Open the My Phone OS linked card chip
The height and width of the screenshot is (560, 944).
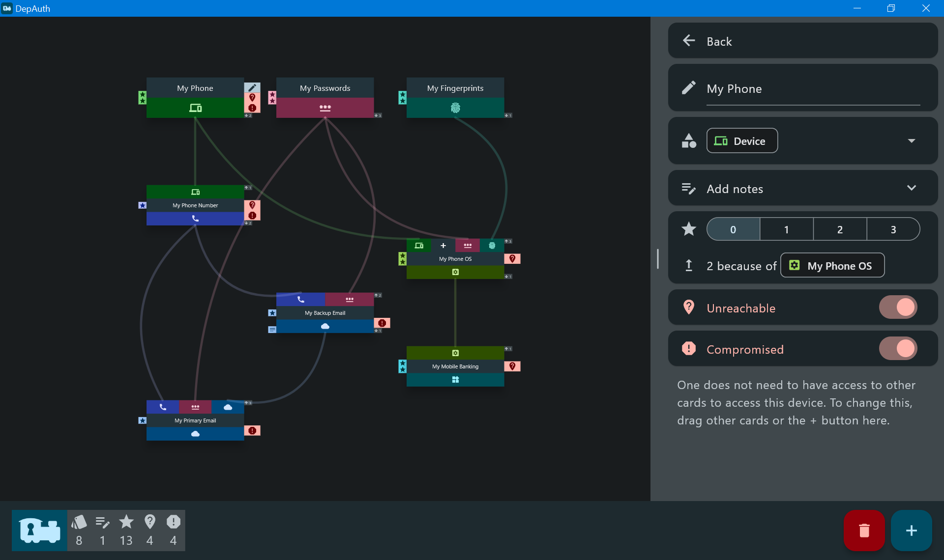point(832,266)
